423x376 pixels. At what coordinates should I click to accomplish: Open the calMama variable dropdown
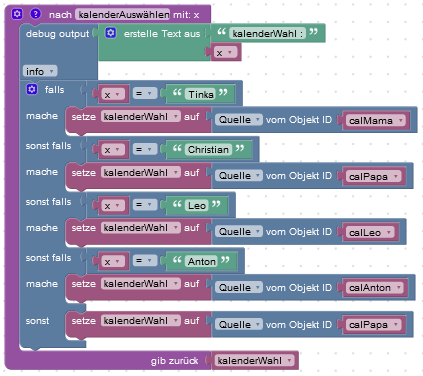point(376,120)
